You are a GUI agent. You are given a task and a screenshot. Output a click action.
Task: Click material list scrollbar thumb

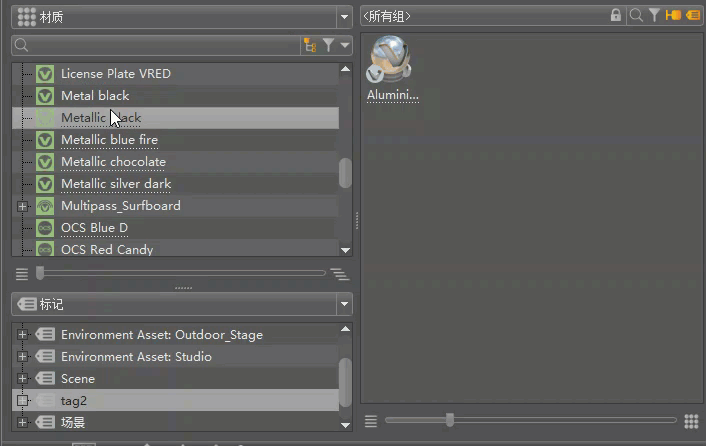pyautogui.click(x=345, y=172)
